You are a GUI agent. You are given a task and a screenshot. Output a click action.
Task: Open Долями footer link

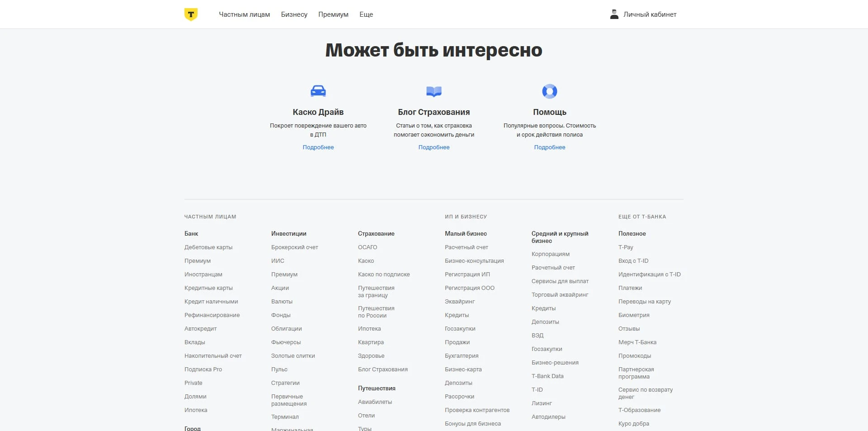coord(195,397)
